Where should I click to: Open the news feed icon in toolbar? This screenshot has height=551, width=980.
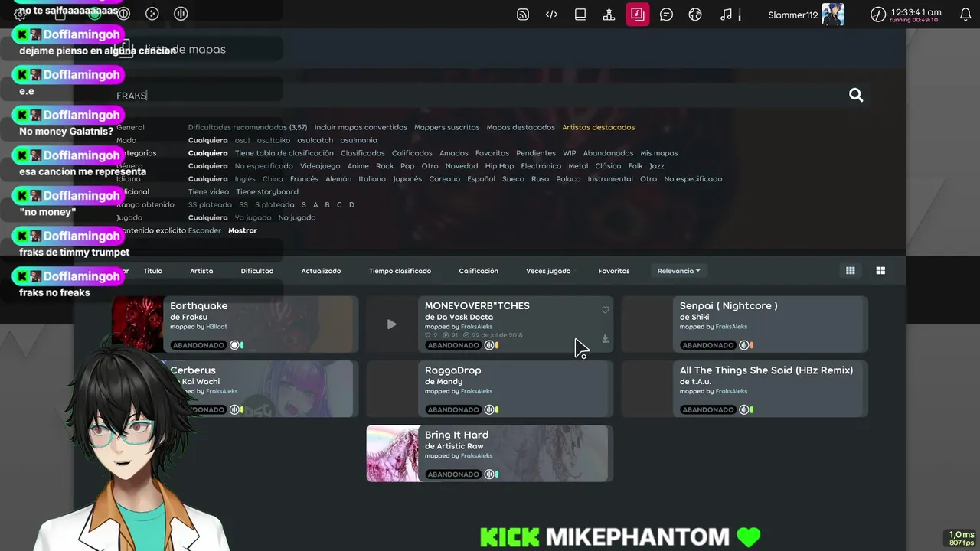(x=523, y=14)
